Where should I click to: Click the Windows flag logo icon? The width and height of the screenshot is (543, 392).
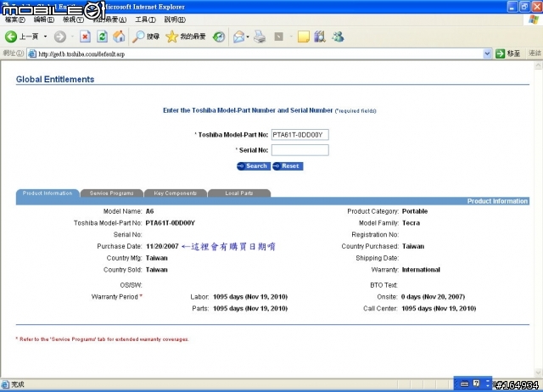[534, 20]
